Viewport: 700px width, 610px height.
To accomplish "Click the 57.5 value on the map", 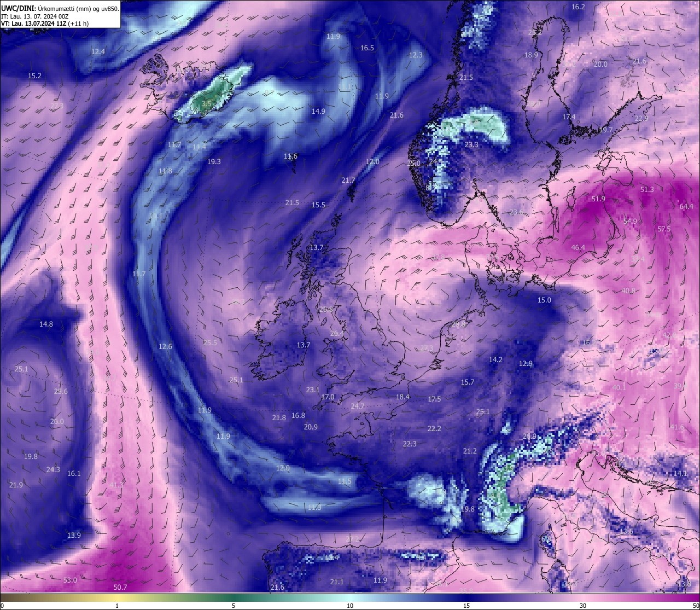I will [664, 229].
